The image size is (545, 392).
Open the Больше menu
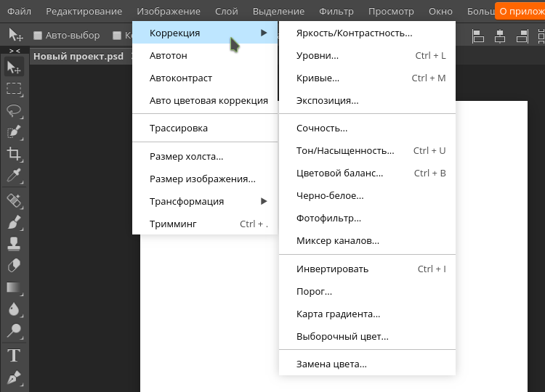point(481,12)
